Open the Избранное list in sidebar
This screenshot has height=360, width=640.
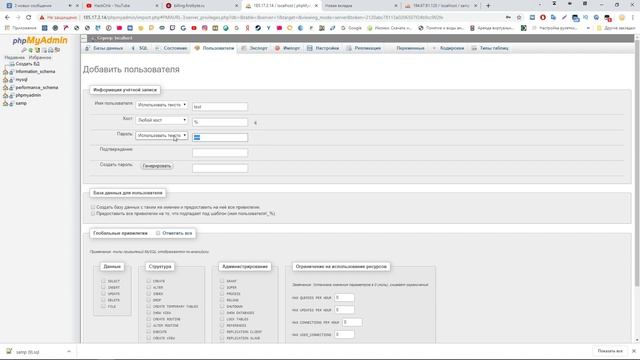click(40, 58)
